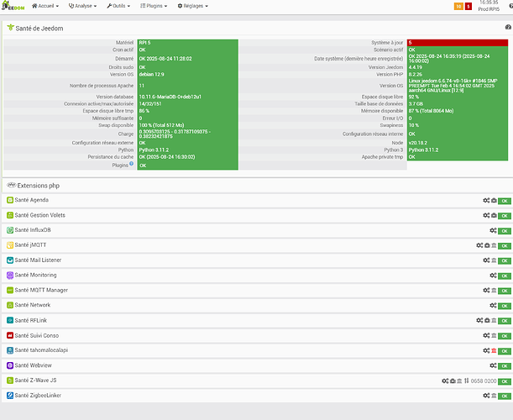Click the clock showing 16:35:35
The width and height of the screenshot is (513, 420).
click(489, 3)
